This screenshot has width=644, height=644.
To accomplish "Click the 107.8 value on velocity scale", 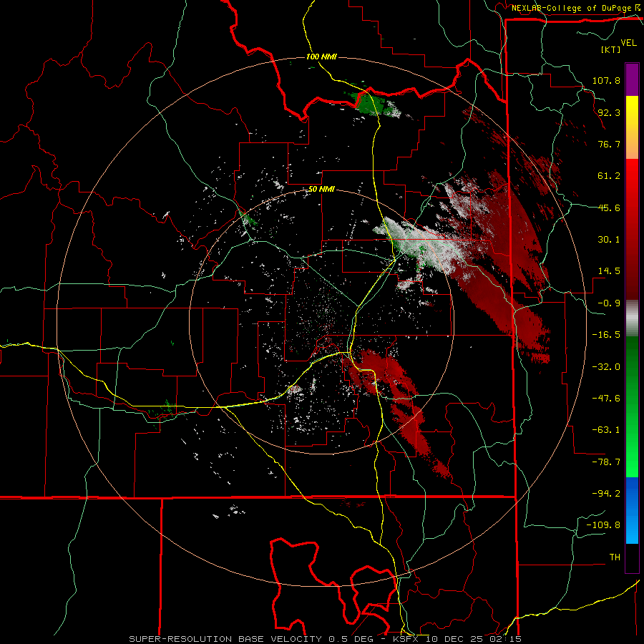I will pos(606,80).
